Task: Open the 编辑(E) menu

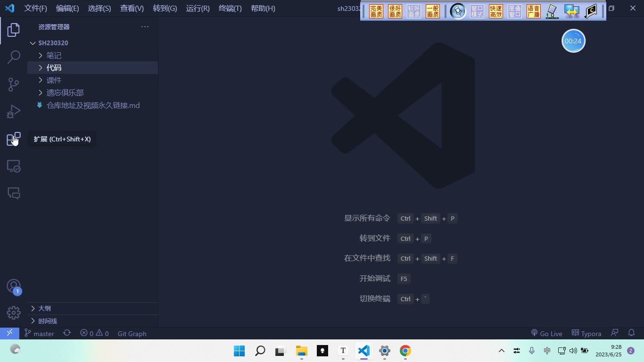Action: click(x=67, y=8)
